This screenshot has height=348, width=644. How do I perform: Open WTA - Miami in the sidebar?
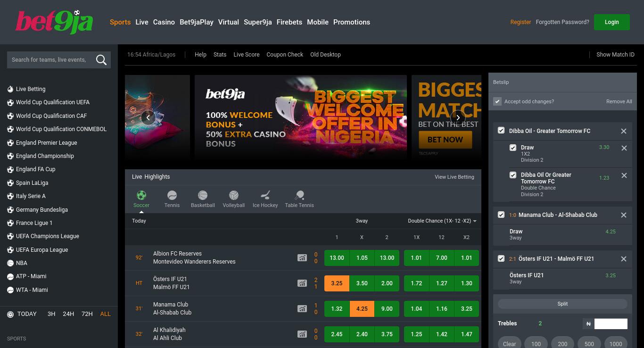tap(32, 290)
